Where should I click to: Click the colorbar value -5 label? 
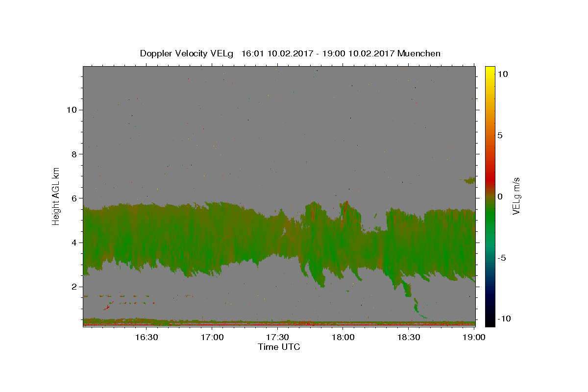coord(501,258)
